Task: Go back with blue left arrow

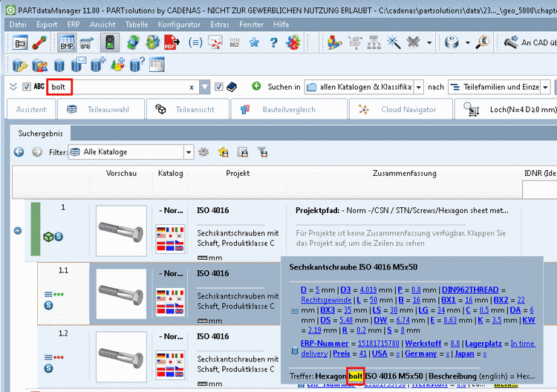Action: tap(19, 152)
